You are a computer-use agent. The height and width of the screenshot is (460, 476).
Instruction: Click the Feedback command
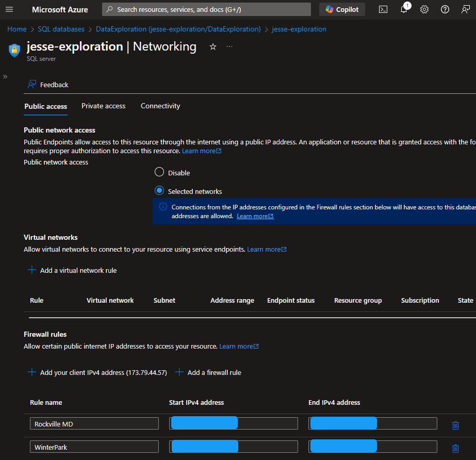[48, 85]
